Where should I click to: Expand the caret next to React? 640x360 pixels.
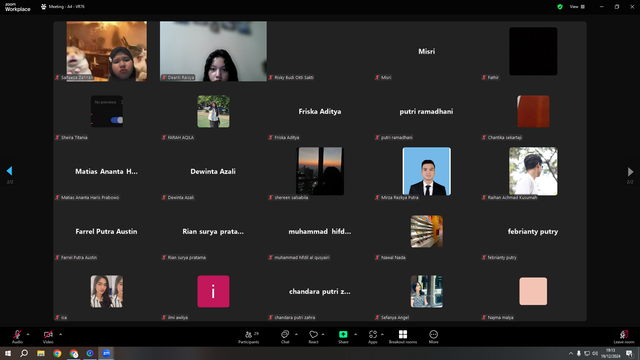point(323,334)
